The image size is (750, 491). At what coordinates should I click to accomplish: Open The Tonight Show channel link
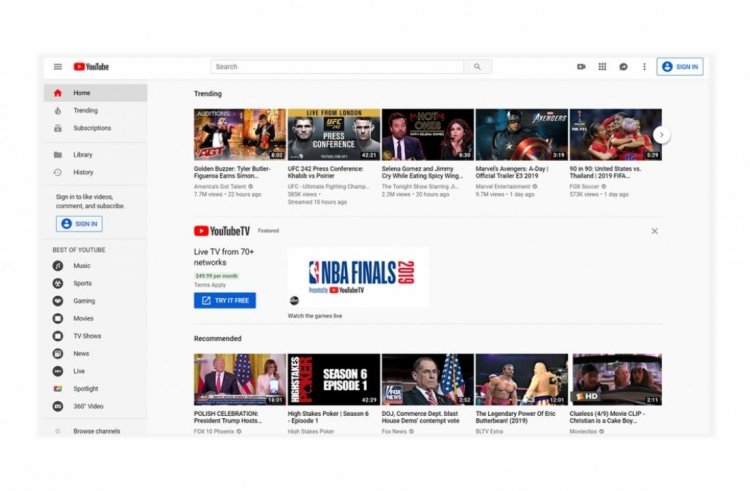[x=420, y=186]
